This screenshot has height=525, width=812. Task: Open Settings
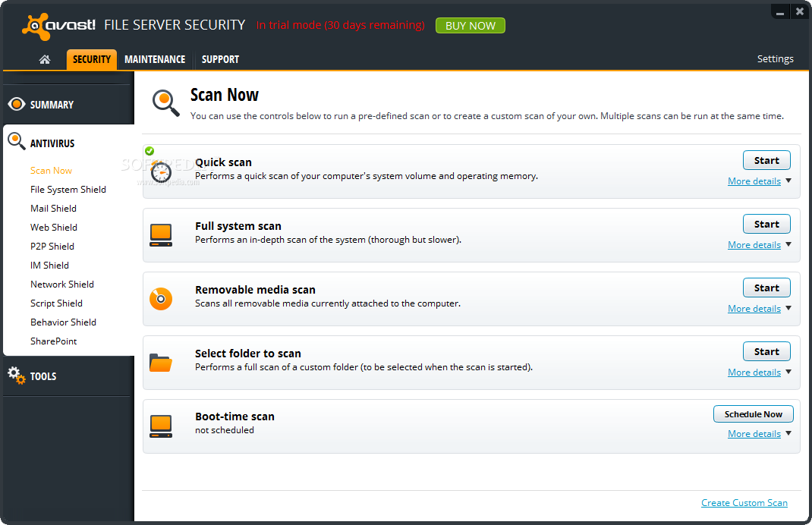pyautogui.click(x=776, y=59)
